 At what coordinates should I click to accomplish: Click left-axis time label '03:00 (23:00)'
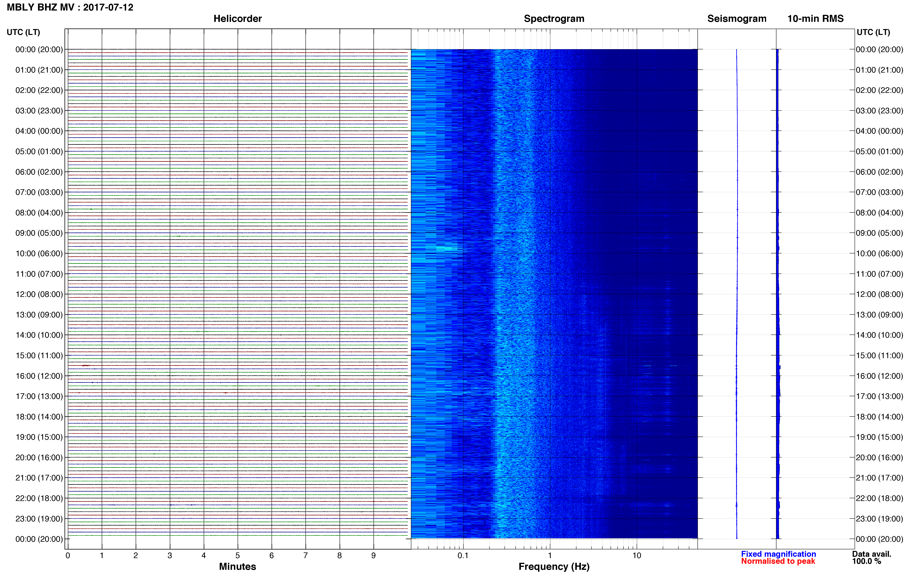click(x=39, y=111)
